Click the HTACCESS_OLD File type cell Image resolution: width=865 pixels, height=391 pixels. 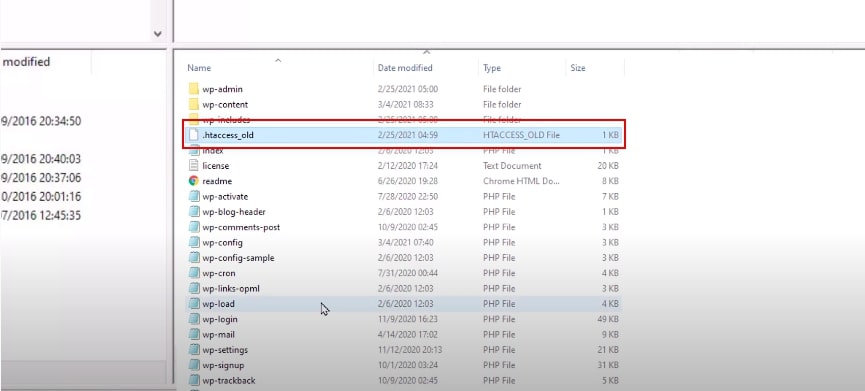click(x=521, y=135)
